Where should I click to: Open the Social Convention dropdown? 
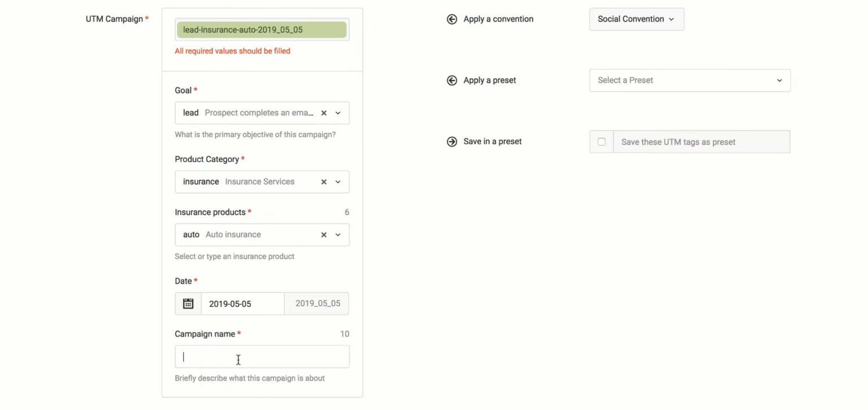point(636,19)
